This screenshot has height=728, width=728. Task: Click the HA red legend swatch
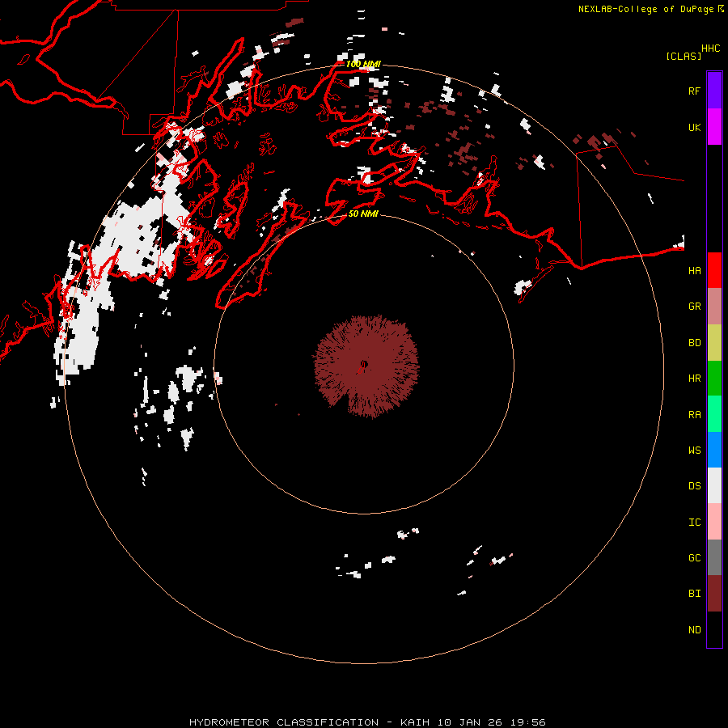point(714,270)
